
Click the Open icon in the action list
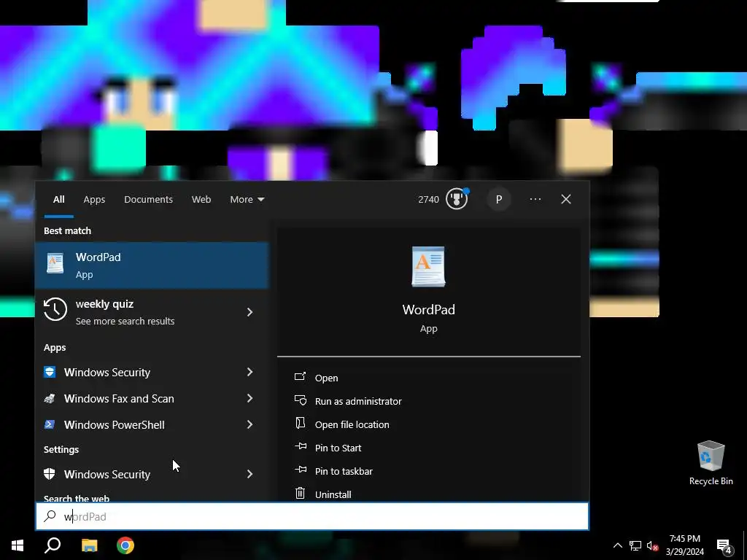point(300,377)
